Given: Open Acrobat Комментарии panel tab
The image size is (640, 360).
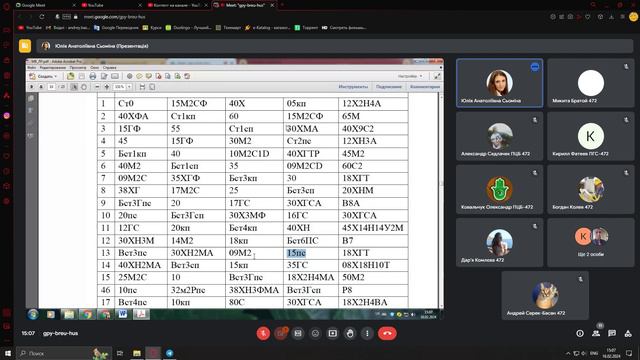Looking at the screenshot, I should (x=425, y=87).
